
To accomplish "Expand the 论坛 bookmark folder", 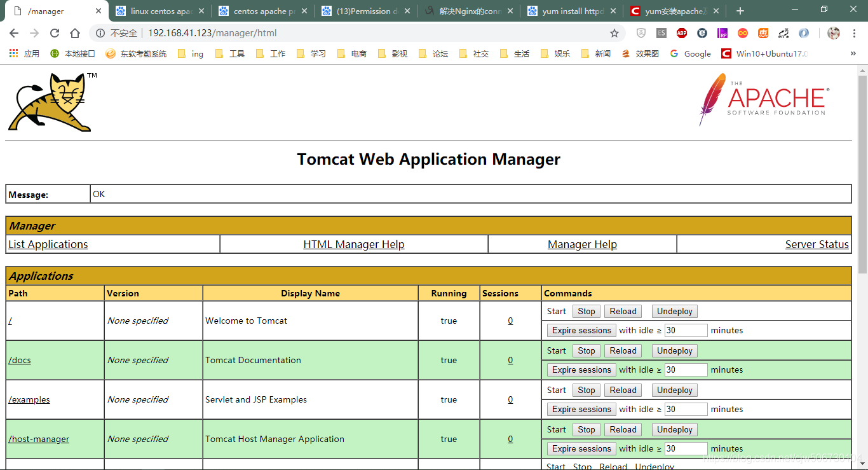I will point(433,54).
